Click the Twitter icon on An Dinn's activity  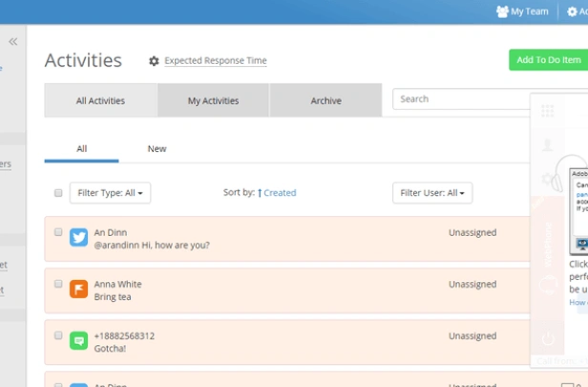79,238
